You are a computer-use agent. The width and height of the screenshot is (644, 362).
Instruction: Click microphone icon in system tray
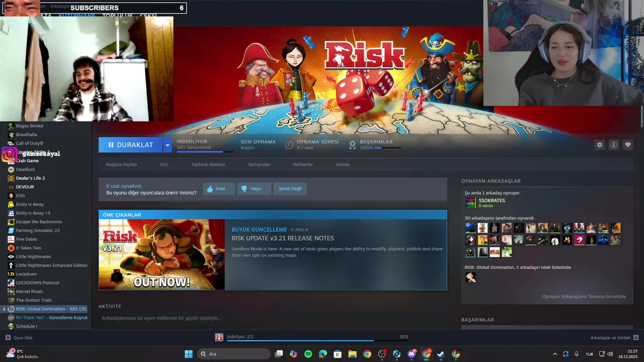click(x=577, y=354)
